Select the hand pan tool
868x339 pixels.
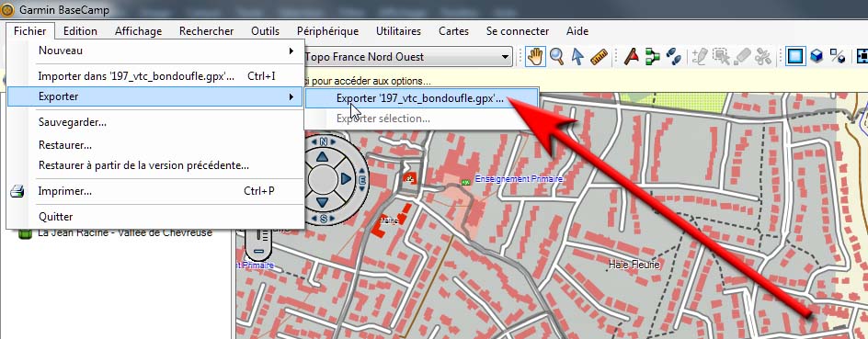pos(535,56)
